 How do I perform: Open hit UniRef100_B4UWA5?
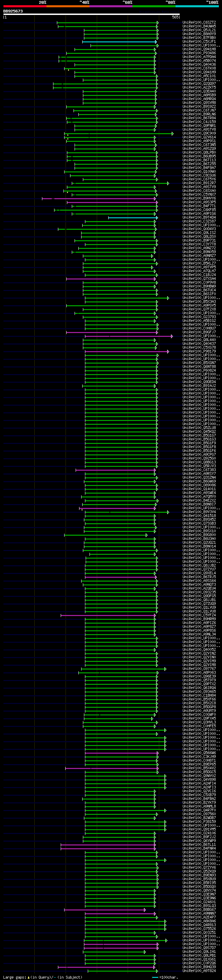point(199,26)
